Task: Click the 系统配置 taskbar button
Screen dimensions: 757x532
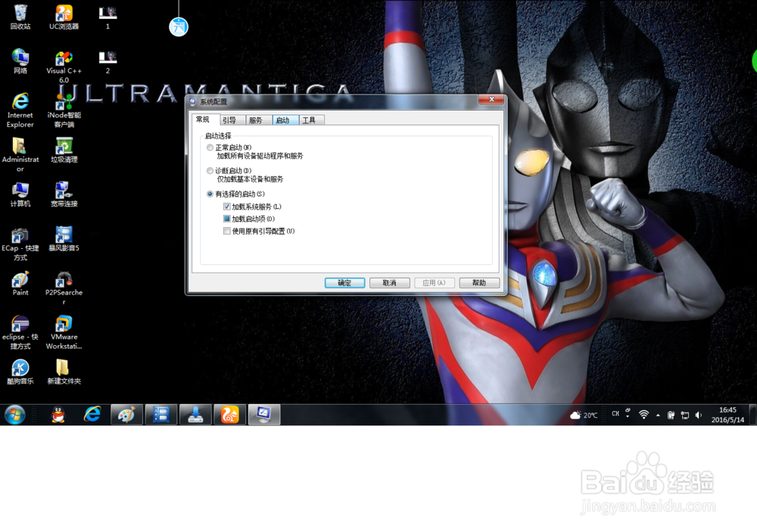Action: (264, 415)
